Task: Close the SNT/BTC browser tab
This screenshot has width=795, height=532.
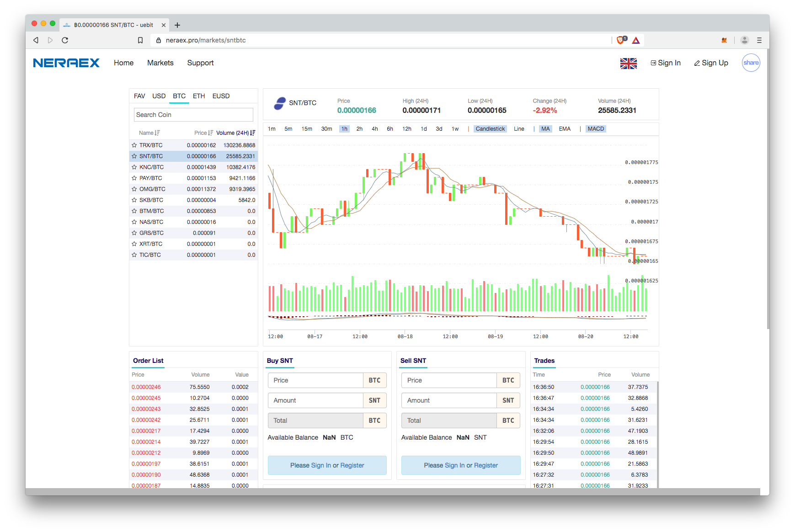Action: pos(164,25)
